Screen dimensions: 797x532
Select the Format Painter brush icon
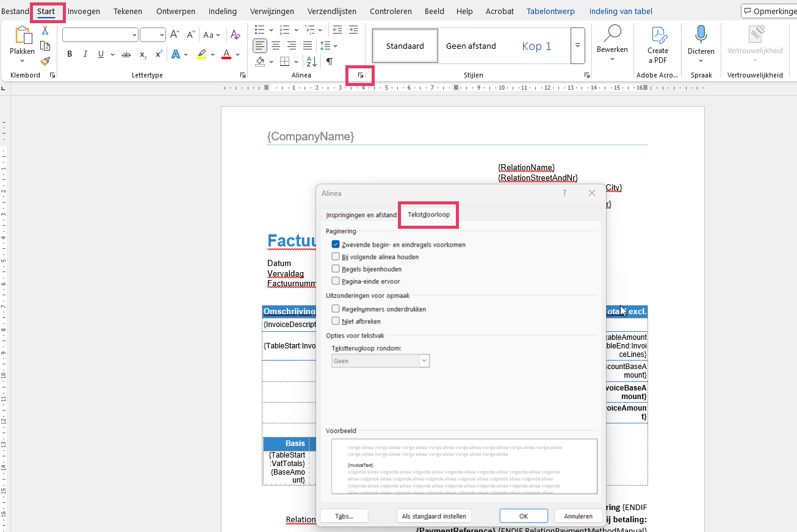tap(45, 61)
